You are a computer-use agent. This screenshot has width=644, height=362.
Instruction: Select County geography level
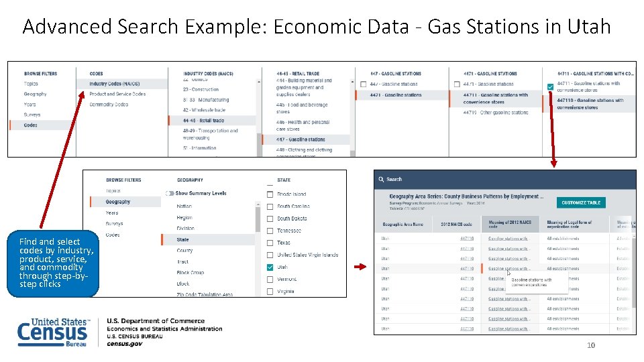click(x=184, y=250)
